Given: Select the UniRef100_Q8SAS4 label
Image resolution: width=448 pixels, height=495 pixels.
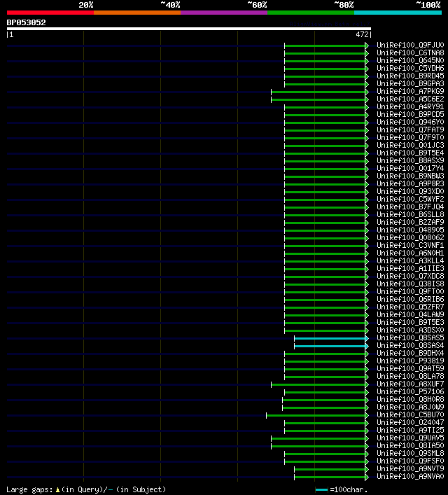Looking at the screenshot, I should click(410, 345).
